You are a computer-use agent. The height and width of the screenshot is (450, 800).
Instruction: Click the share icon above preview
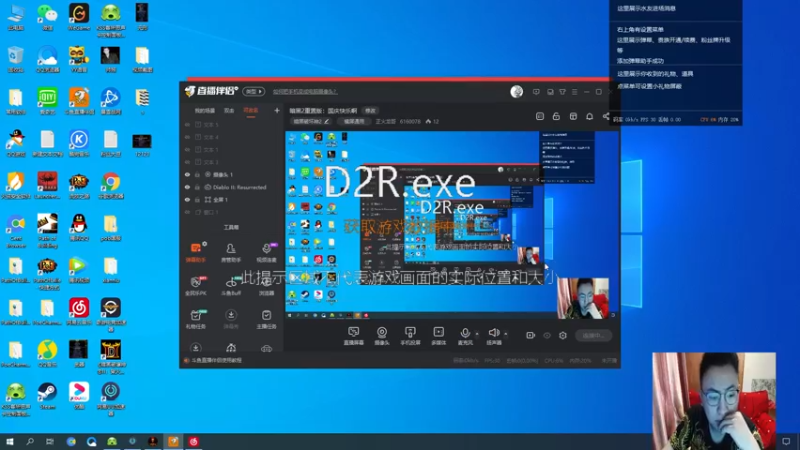tap(606, 116)
